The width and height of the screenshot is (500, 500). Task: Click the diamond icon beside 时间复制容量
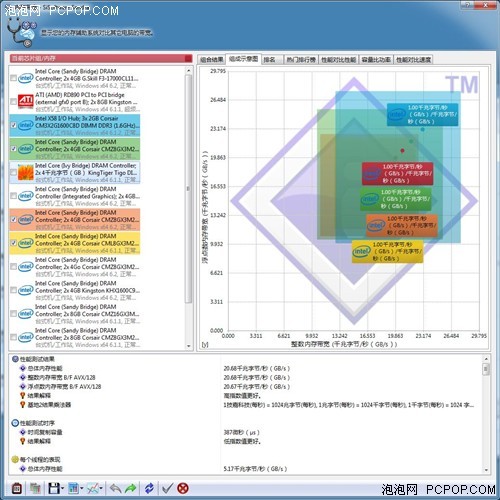[x=23, y=432]
